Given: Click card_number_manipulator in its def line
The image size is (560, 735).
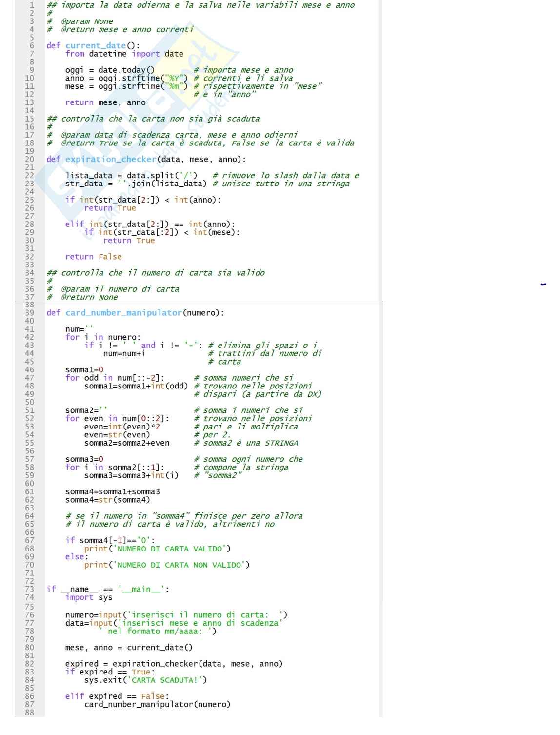Looking at the screenshot, I should [x=123, y=313].
